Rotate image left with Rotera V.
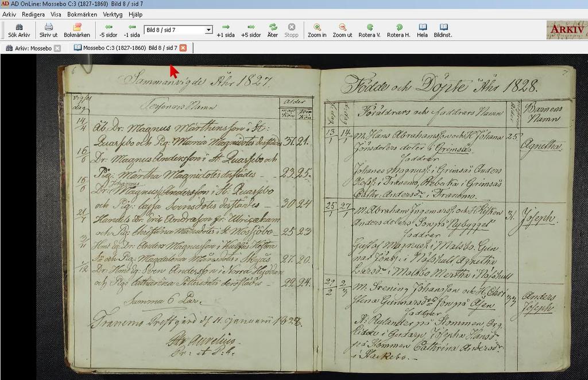The image size is (588, 380). pos(369,30)
